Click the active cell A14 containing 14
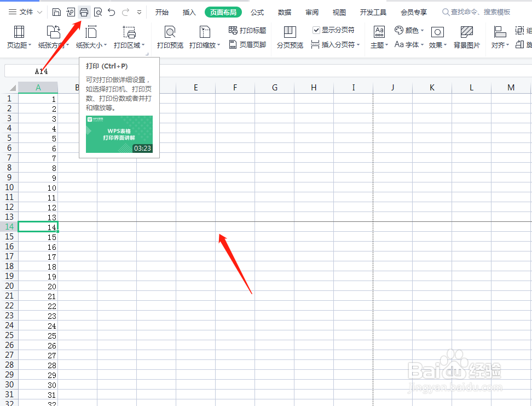The height and width of the screenshot is (406, 532). pyautogui.click(x=38, y=227)
